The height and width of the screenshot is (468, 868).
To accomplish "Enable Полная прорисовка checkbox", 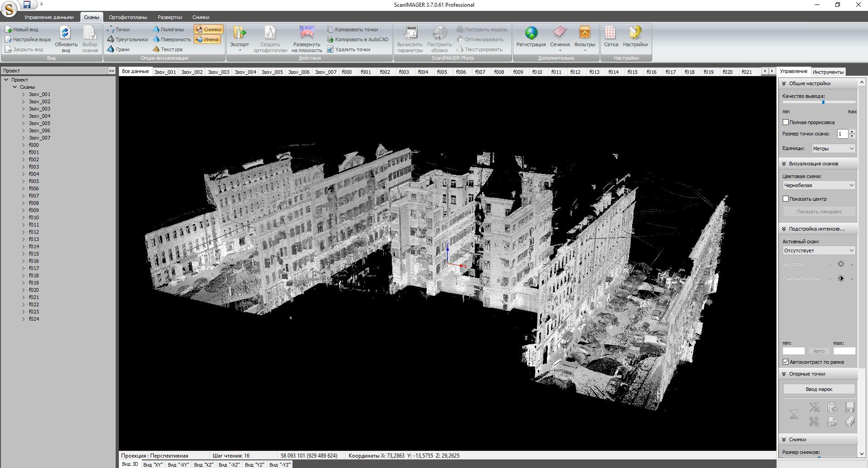I will pos(786,122).
